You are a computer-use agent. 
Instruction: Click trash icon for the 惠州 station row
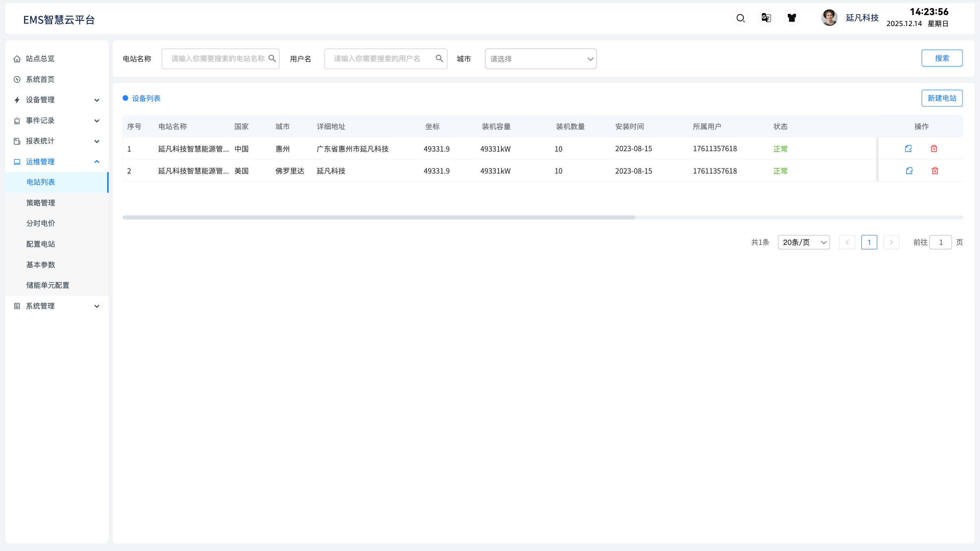tap(934, 149)
